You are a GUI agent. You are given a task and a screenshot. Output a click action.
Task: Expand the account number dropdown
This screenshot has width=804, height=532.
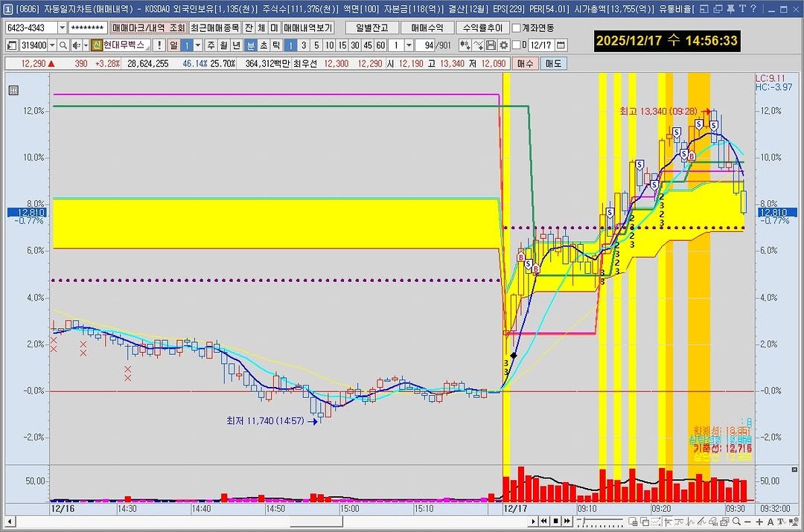(x=61, y=28)
